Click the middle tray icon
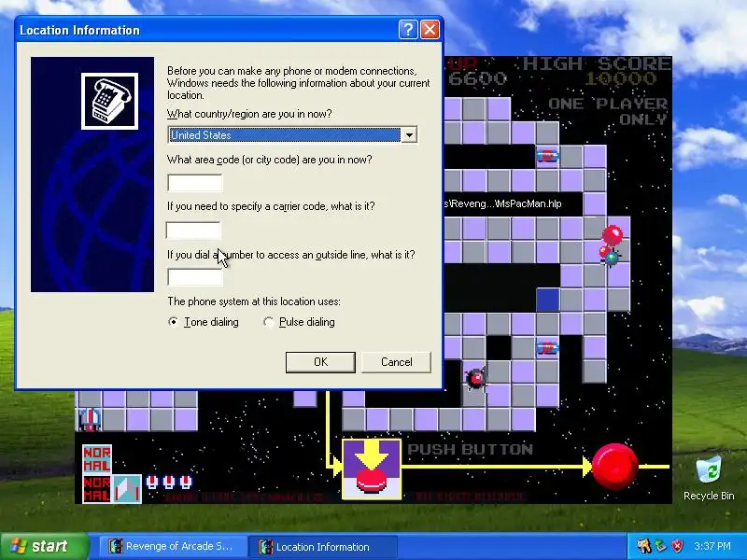The image size is (747, 560). pyautogui.click(x=660, y=546)
